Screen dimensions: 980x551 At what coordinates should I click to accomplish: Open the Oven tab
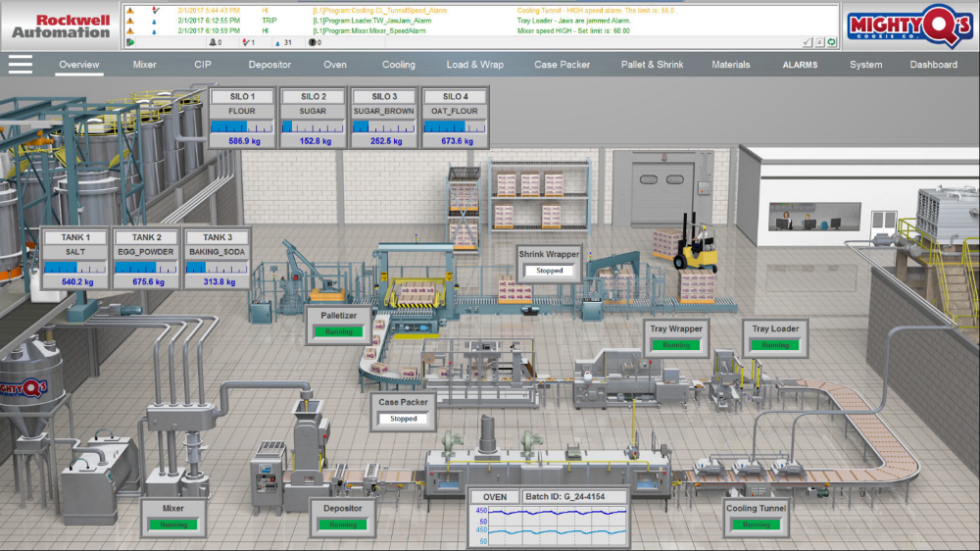(335, 65)
